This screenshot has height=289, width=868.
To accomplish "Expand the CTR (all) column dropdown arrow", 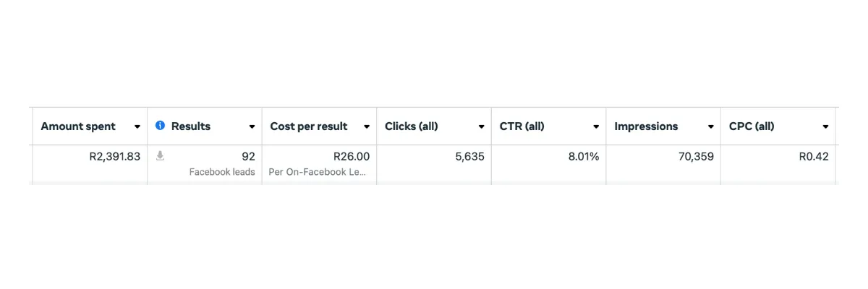I will (x=596, y=126).
